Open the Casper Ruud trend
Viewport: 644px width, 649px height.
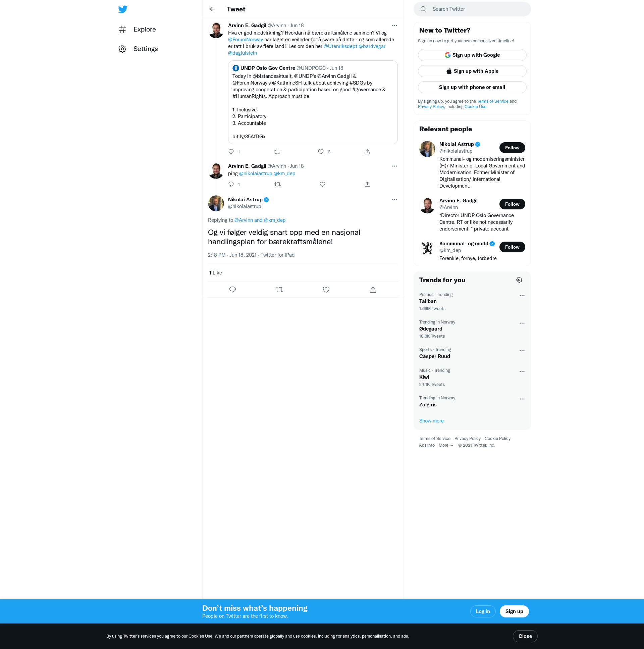[x=472, y=353]
